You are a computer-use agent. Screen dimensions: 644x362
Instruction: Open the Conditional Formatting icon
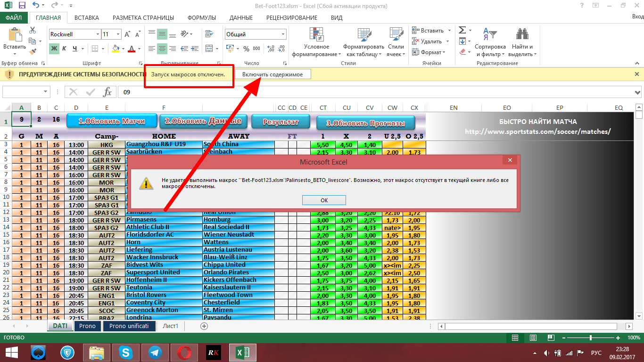(316, 34)
